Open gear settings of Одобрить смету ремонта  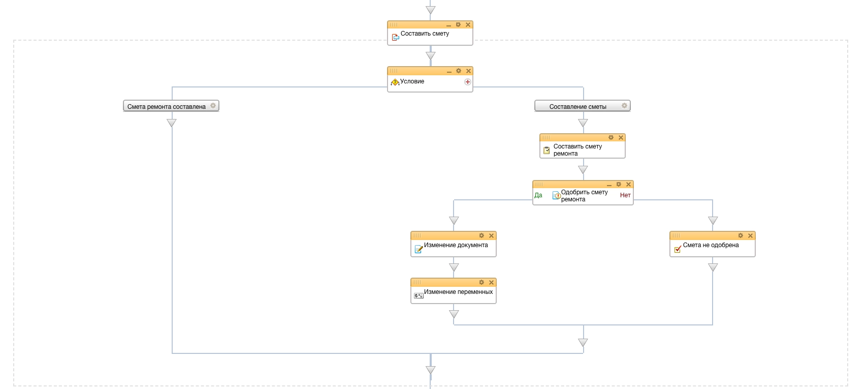[619, 185]
